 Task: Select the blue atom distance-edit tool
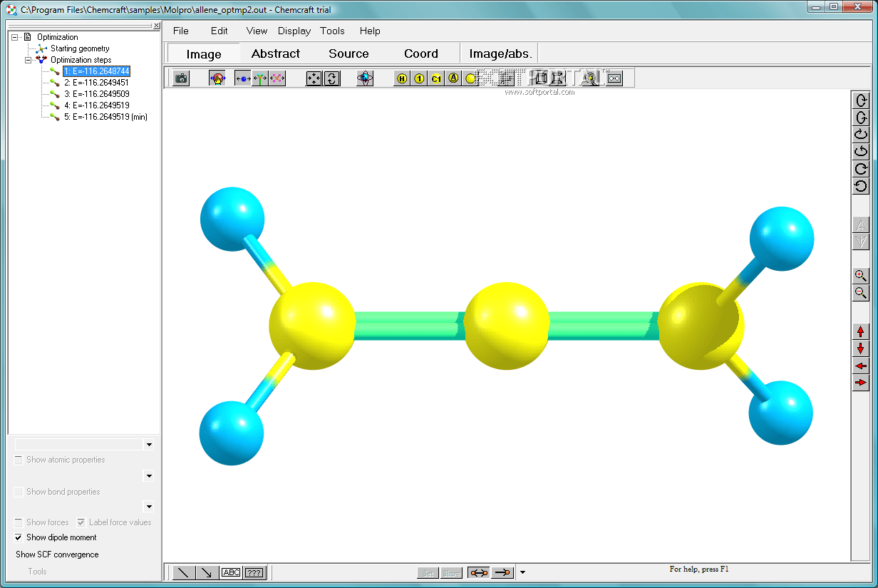pos(243,78)
